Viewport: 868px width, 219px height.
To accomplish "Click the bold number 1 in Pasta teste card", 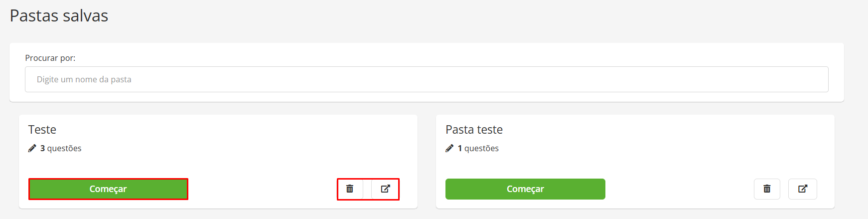I will [460, 148].
